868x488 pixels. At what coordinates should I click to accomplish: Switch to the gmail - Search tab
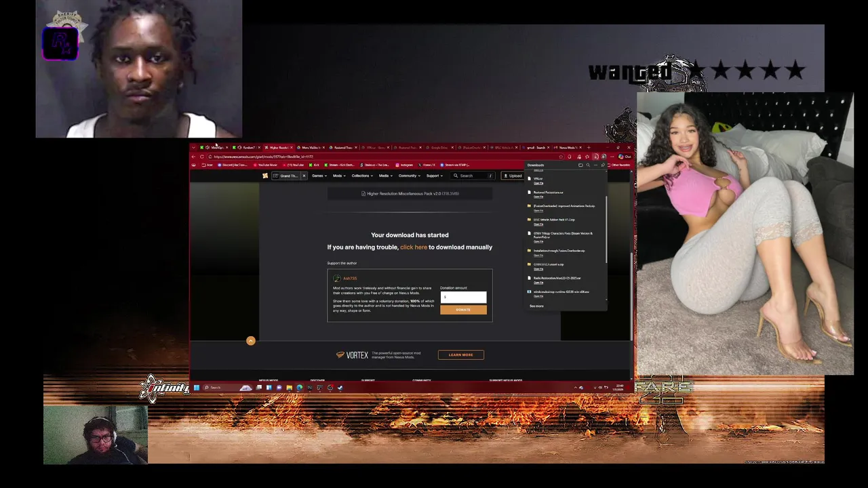(x=536, y=148)
